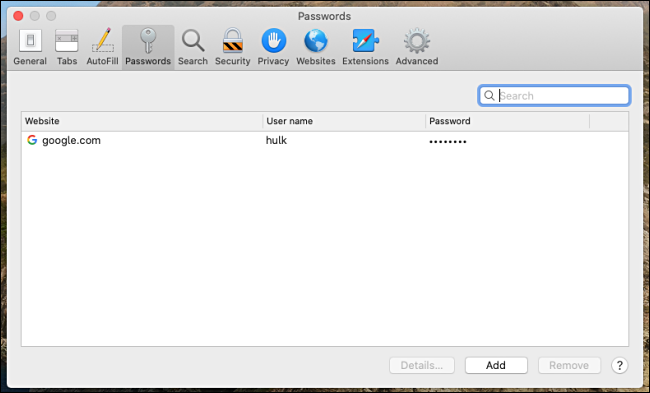This screenshot has width=650, height=393.
Task: Select the google.com website entry
Action: [x=71, y=140]
